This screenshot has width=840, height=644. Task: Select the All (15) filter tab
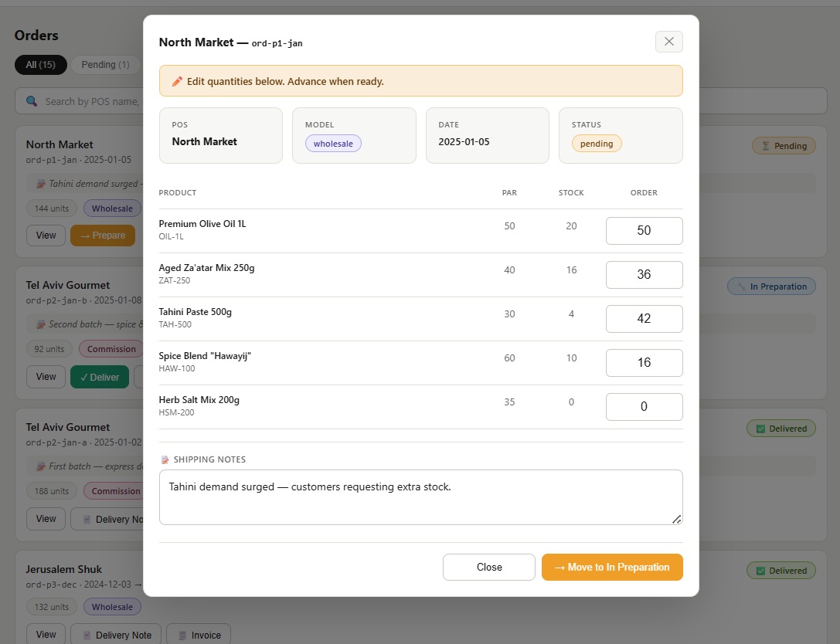[41, 65]
